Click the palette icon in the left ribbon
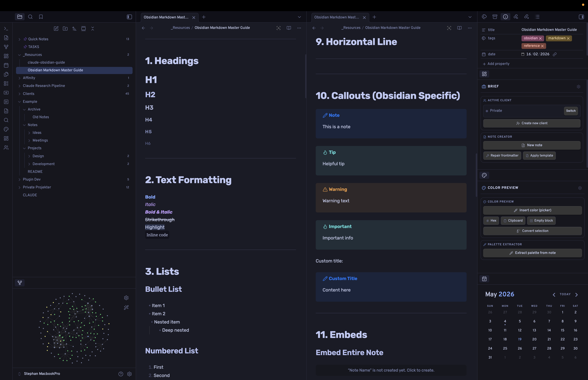The image size is (588, 380). (6, 129)
